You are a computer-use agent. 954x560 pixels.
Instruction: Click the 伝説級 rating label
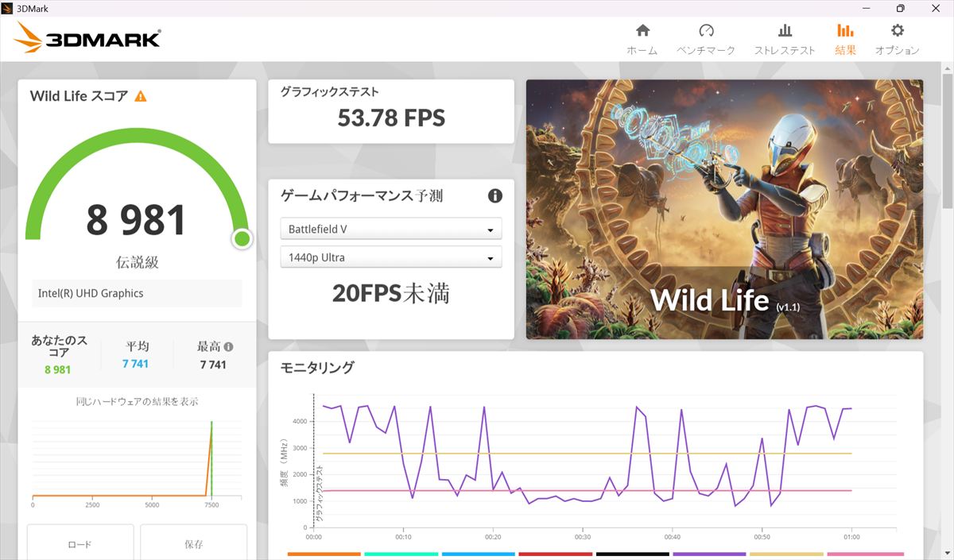[137, 263]
